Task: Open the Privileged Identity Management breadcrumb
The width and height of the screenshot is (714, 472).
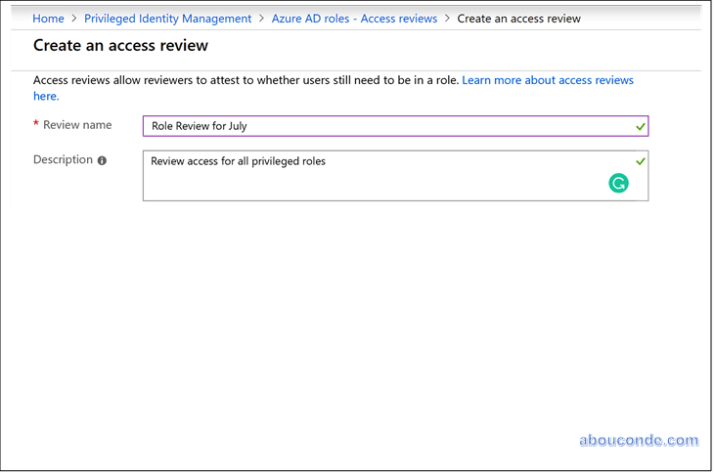Action: click(168, 19)
